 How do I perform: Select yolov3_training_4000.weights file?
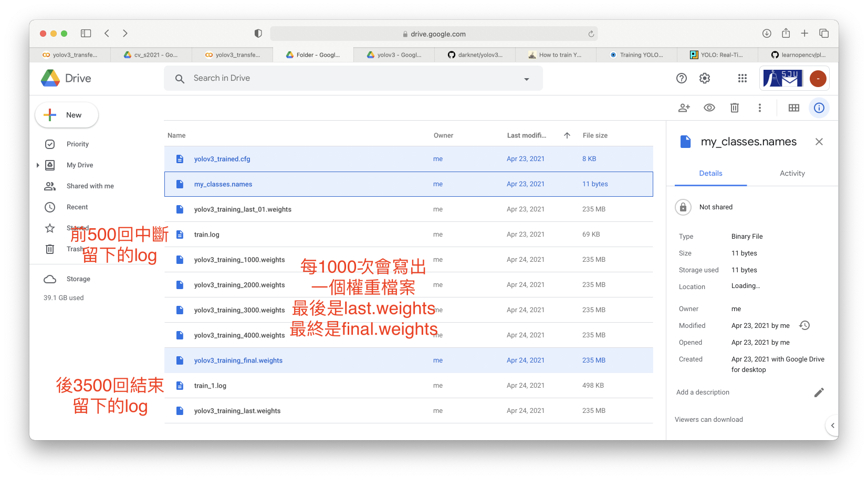pos(409,335)
